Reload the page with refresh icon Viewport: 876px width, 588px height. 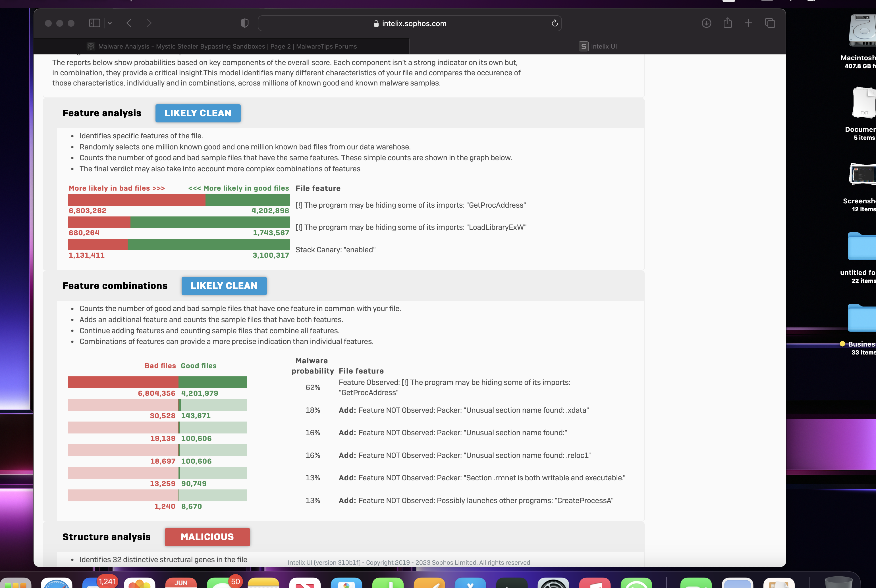pyautogui.click(x=555, y=23)
